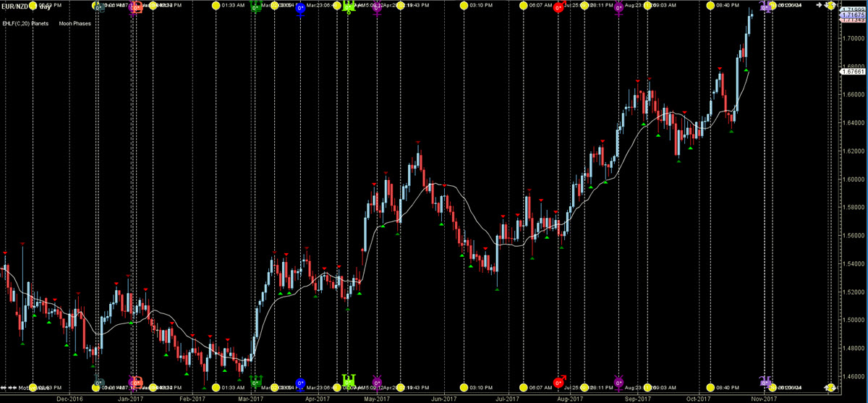Click the Jun-2017 date axis label
Image resolution: width=868 pixels, height=403 pixels.
(444, 398)
